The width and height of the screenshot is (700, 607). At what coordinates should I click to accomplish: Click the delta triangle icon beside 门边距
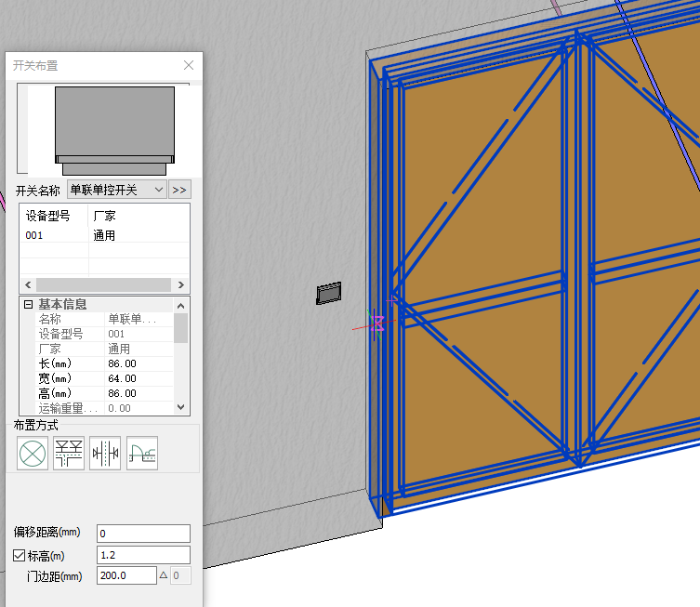pos(164,575)
